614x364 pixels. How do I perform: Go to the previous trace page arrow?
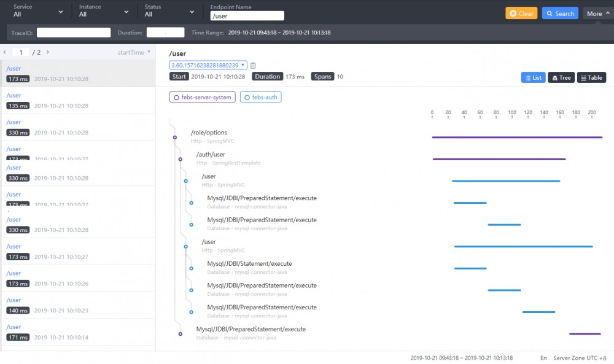coord(5,53)
